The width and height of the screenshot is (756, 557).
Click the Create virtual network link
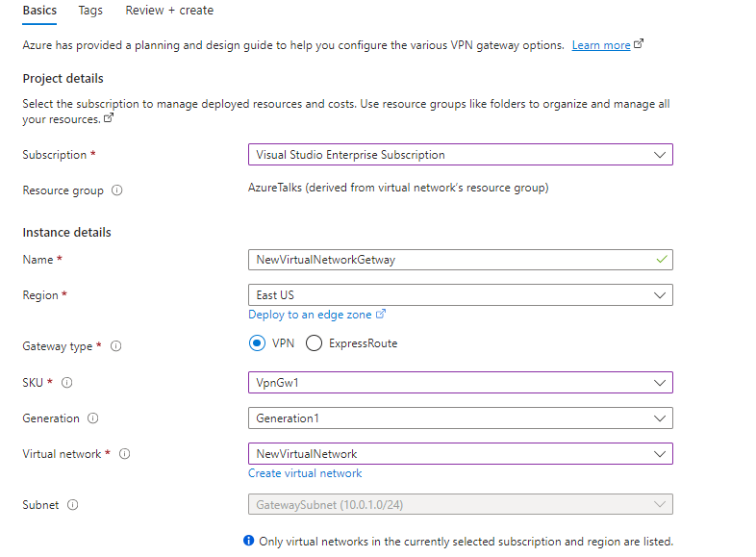click(305, 473)
